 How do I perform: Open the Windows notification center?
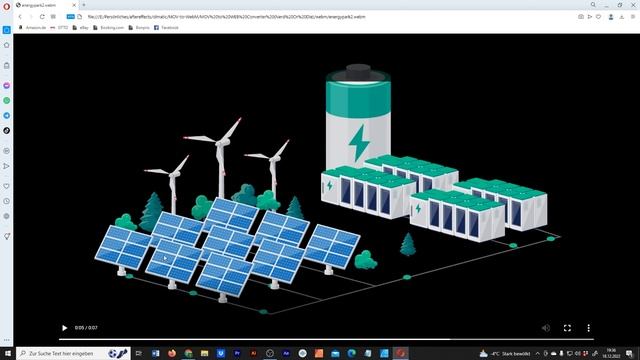630,353
